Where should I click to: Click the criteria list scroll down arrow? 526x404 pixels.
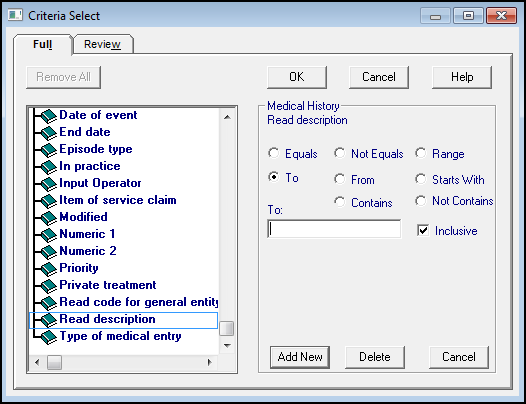pos(227,345)
